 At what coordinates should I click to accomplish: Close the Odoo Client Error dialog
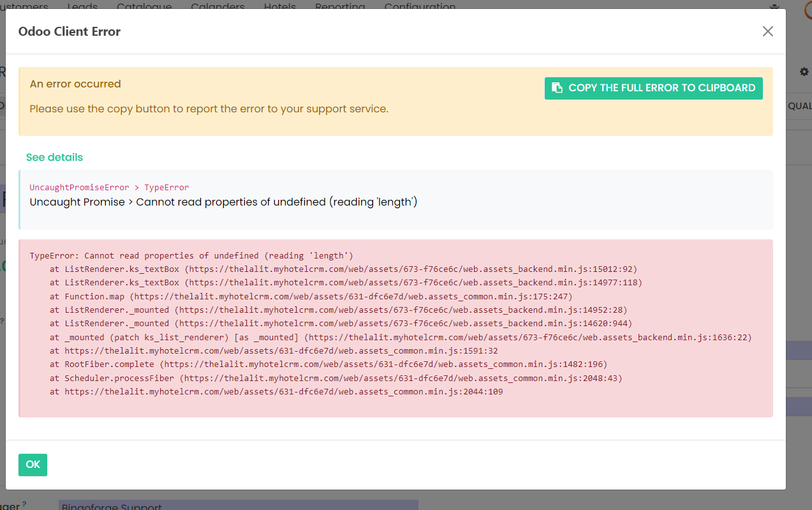pyautogui.click(x=767, y=31)
